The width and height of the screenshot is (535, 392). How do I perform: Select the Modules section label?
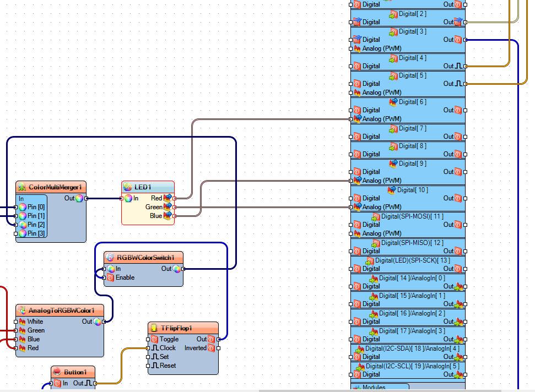[374, 387]
